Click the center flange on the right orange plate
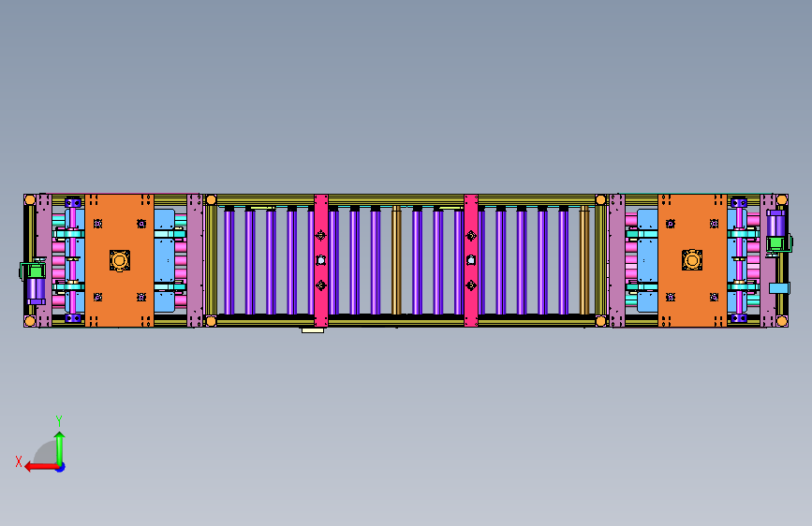 click(692, 260)
